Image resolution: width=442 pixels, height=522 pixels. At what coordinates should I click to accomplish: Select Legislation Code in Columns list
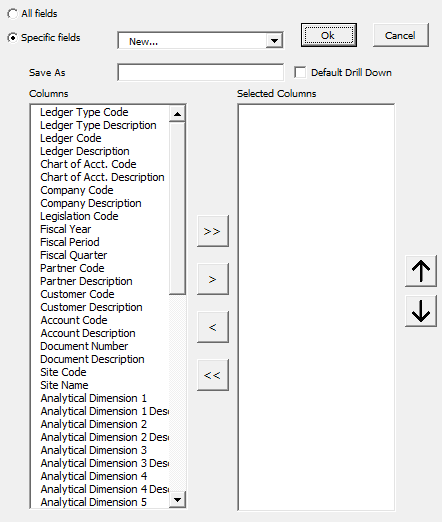tap(99, 216)
